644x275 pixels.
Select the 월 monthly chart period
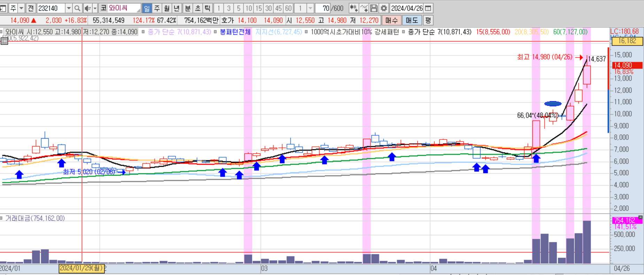[x=167, y=8]
